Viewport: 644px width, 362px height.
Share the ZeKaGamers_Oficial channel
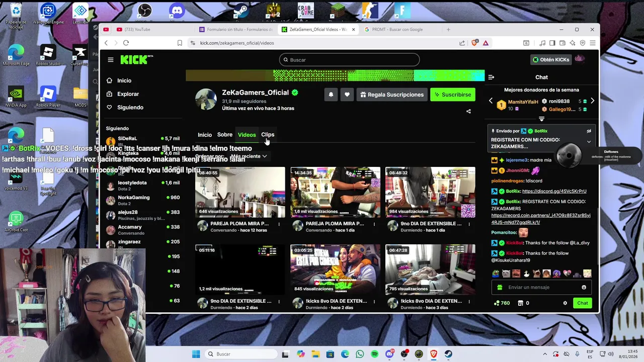(468, 111)
